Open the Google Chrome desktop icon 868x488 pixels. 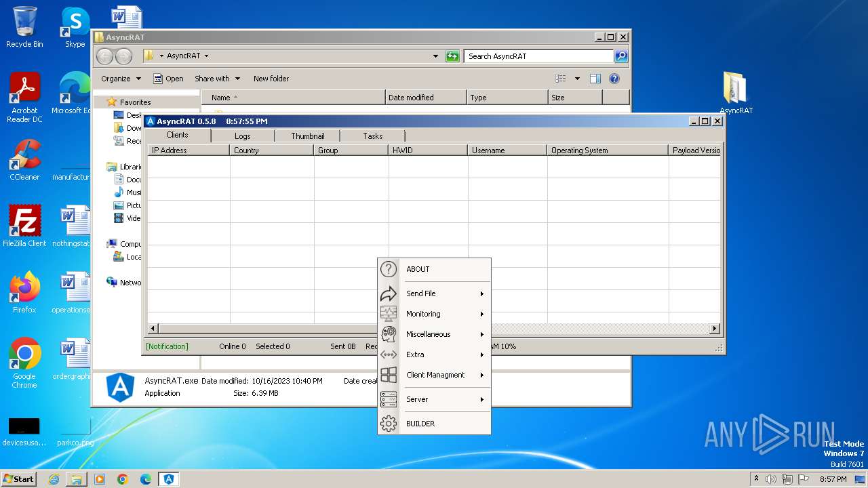[x=24, y=363]
